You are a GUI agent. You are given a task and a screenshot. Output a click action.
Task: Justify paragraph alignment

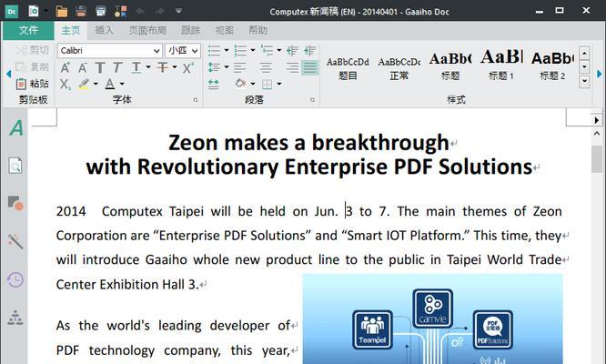(x=309, y=67)
